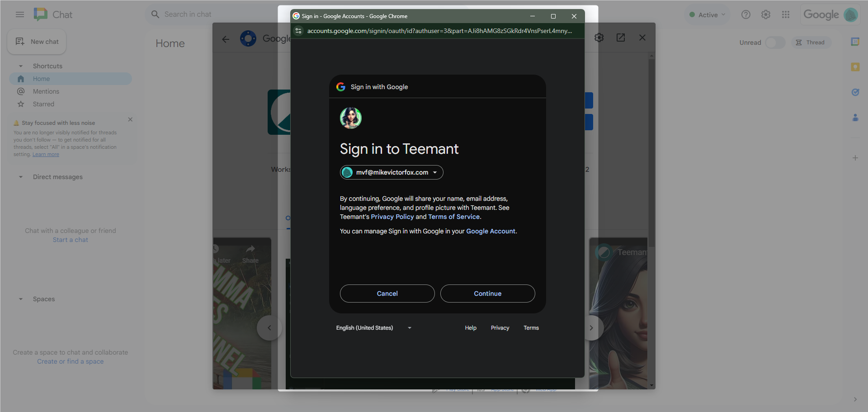Screen dimensions: 868x412
Task: Open the Google Account link
Action: point(491,231)
